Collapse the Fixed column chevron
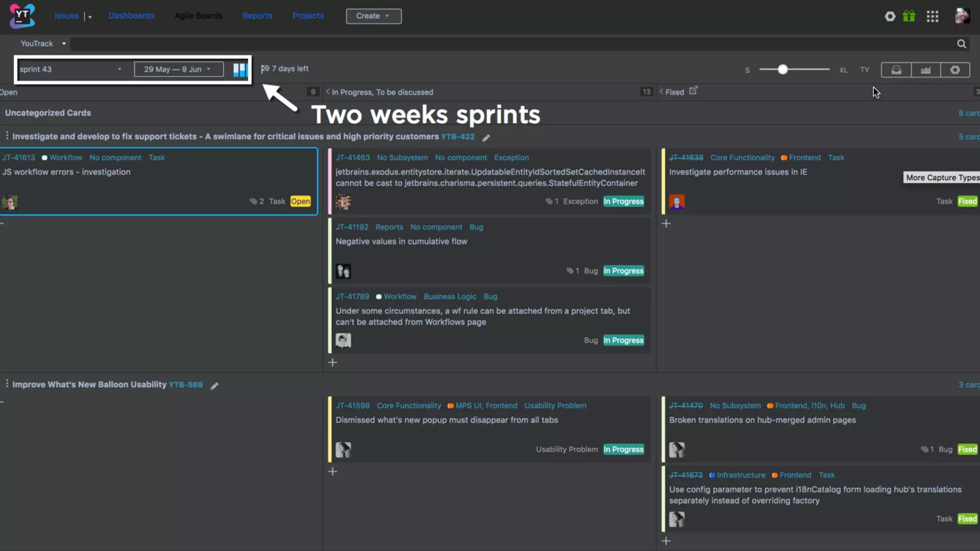Viewport: 980px width, 551px height. coord(661,92)
